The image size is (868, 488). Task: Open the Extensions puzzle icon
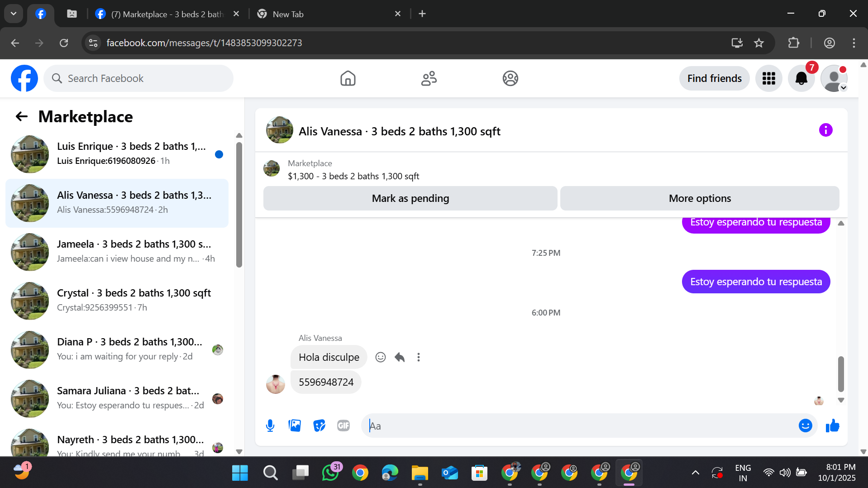[x=794, y=43]
